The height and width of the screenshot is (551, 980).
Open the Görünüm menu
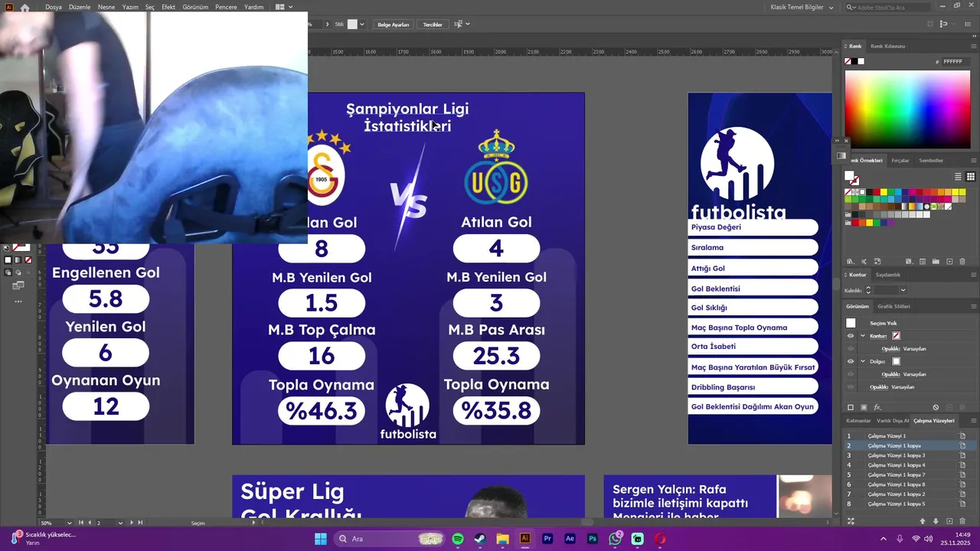[196, 7]
